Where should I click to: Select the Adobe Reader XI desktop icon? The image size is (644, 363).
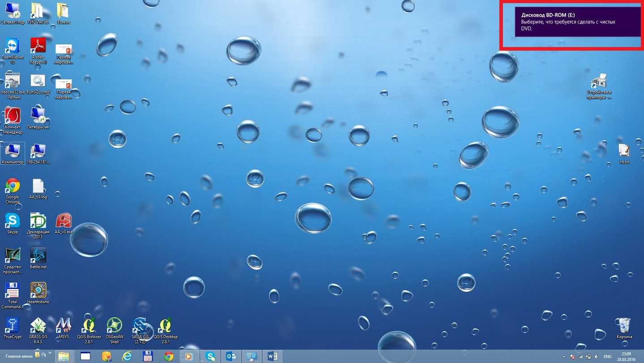click(x=38, y=46)
